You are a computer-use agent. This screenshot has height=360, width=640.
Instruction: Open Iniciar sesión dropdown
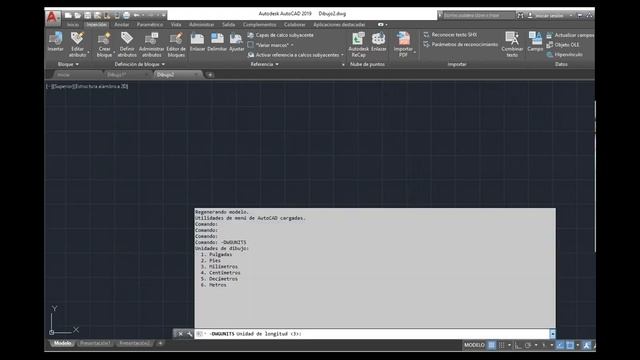[x=571, y=16]
